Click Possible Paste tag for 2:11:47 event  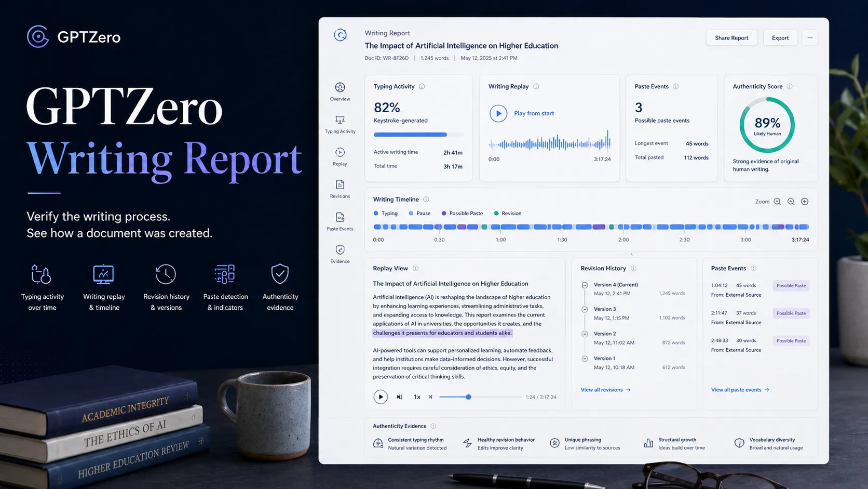pyautogui.click(x=791, y=313)
